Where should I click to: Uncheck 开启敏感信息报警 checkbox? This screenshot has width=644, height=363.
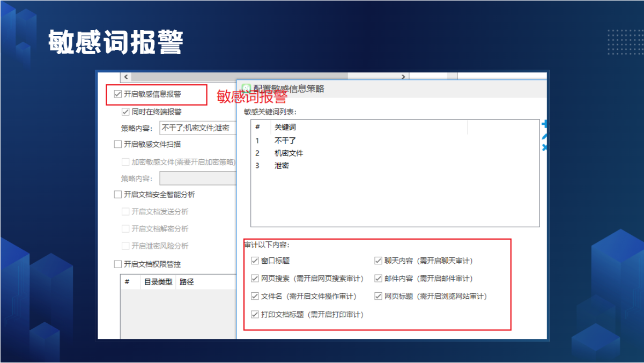[118, 94]
